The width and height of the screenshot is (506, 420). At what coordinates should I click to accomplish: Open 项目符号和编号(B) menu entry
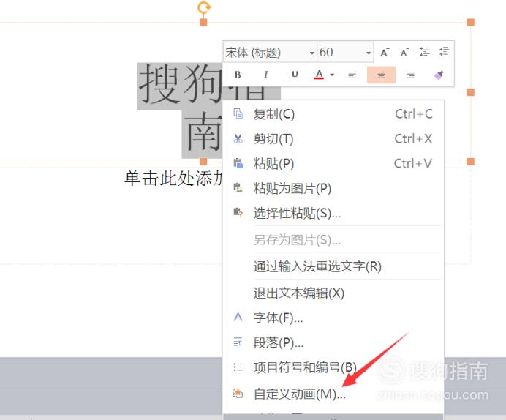pos(333,367)
